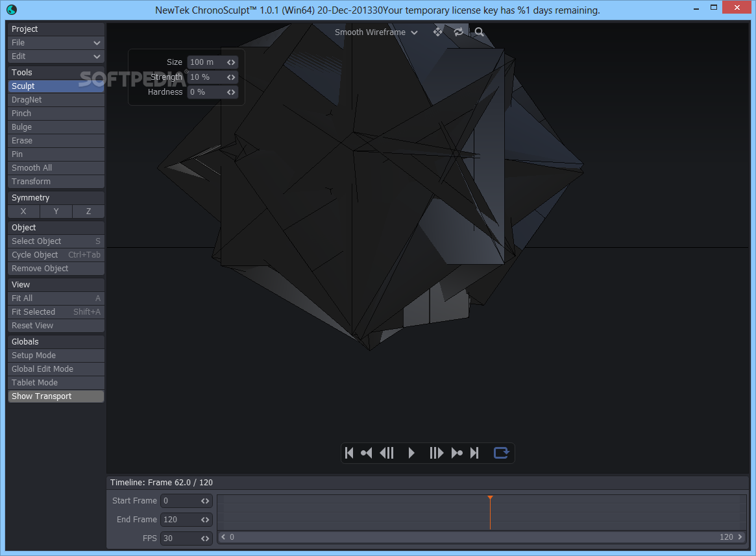The image size is (756, 556).
Task: Open the Edit dropdown menu
Action: click(56, 56)
